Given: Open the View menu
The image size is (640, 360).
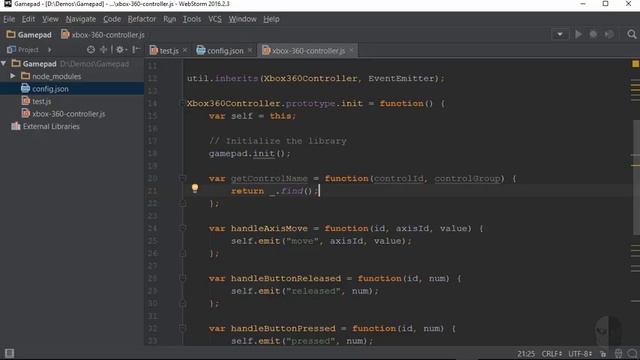Looking at the screenshot, I should 50,19.
